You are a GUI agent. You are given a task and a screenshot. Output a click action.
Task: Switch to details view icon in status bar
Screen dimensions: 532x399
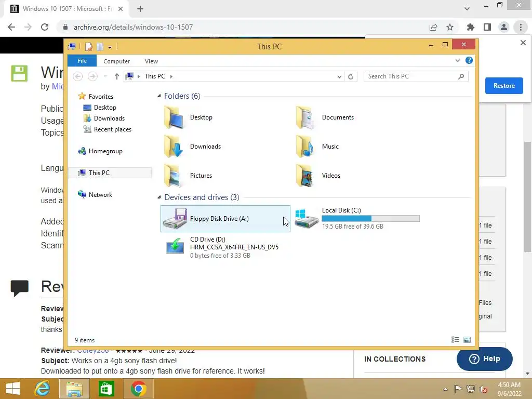[455, 340]
